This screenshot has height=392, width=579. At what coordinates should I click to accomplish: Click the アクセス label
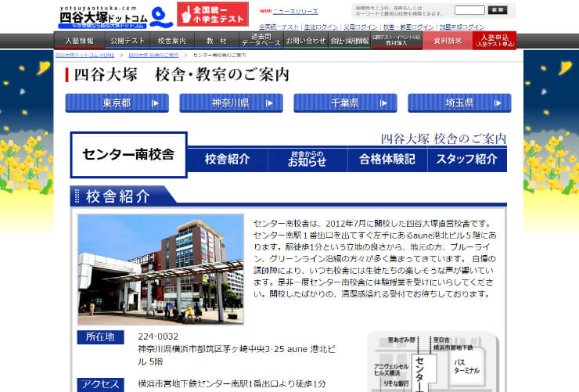[100, 384]
